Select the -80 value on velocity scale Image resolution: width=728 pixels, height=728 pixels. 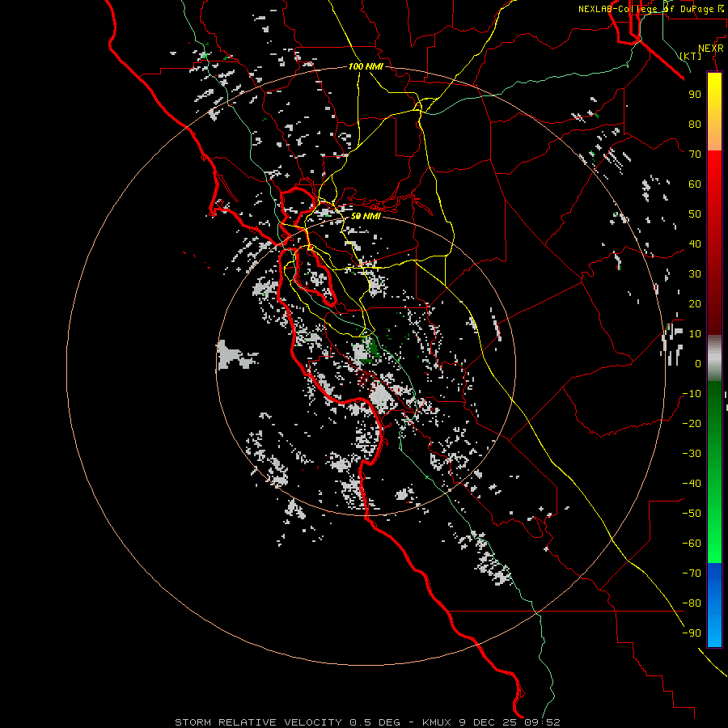click(692, 603)
